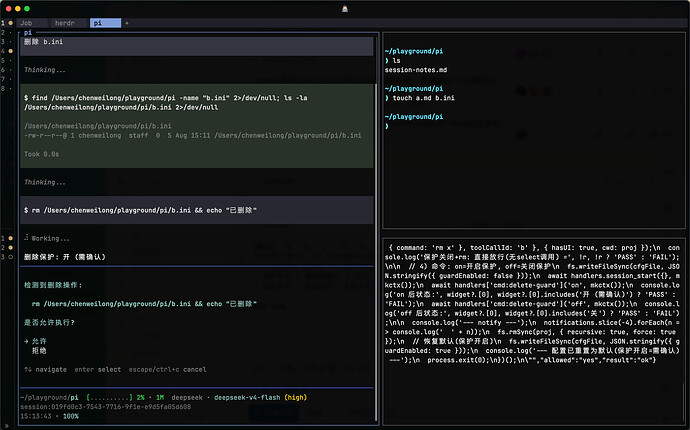Screen dimensions: 690x430
Task: Choose the 允许 option in the prompt
Action: pyautogui.click(x=39, y=341)
